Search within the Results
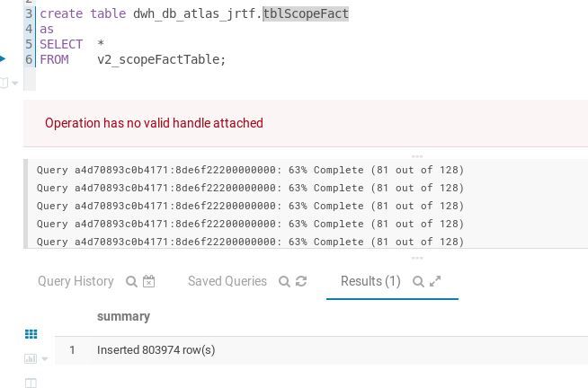Image resolution: width=588 pixels, height=388 pixels. pyautogui.click(x=417, y=281)
